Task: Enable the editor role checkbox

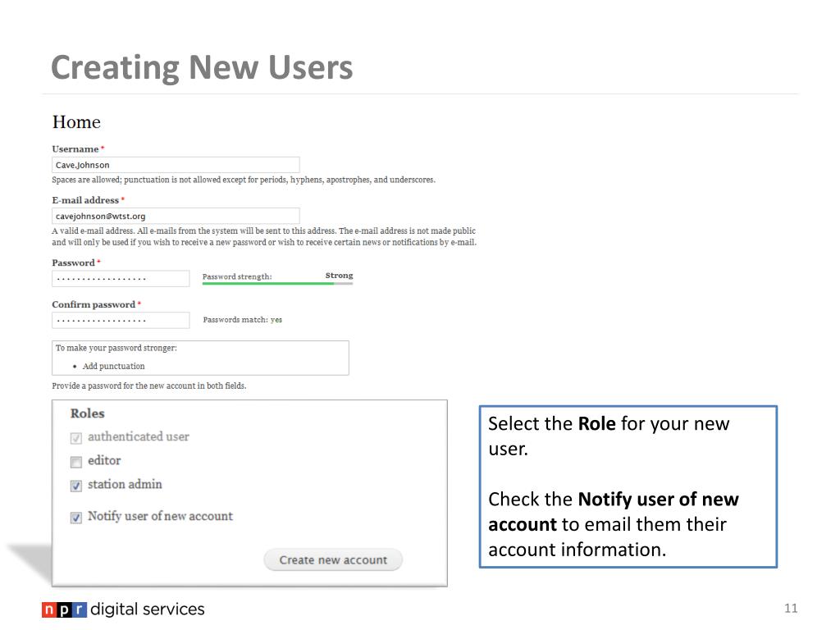Action: (x=76, y=461)
